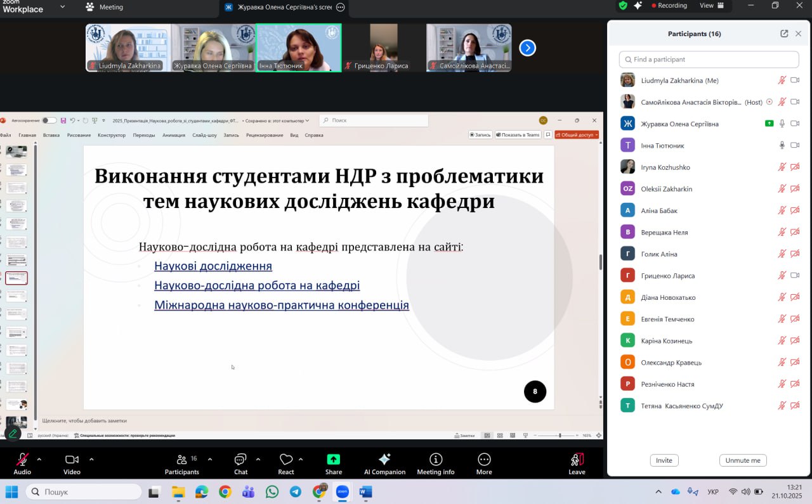Screen dimensions: 812x504
Task: Click the More options ellipsis icon
Action: click(484, 460)
